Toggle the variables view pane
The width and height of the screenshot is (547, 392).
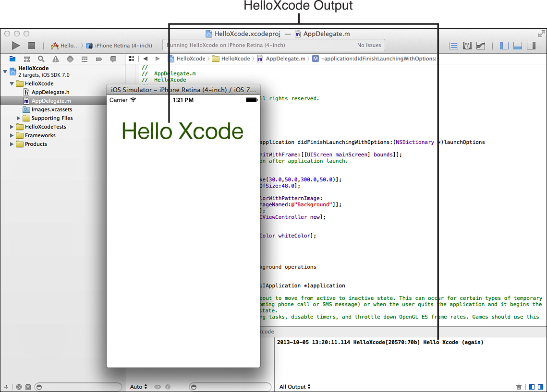tap(532, 387)
